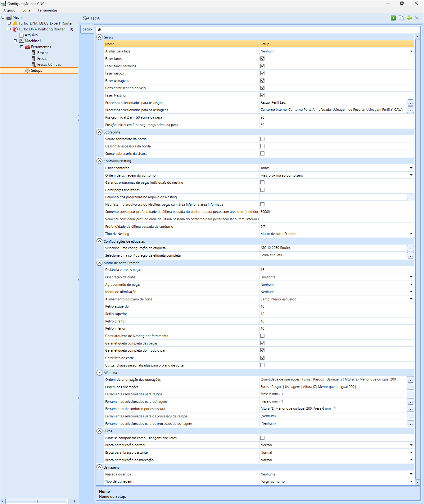This screenshot has height=504, width=424.
Task: Click ellipsis for Selecione uma configuração de etiqueta
Action: (x=410, y=248)
